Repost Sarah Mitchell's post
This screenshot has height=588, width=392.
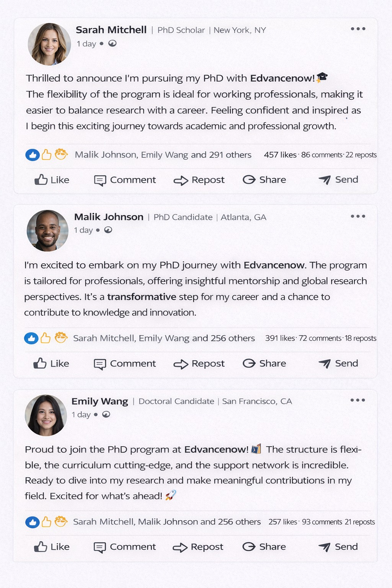pyautogui.click(x=199, y=180)
